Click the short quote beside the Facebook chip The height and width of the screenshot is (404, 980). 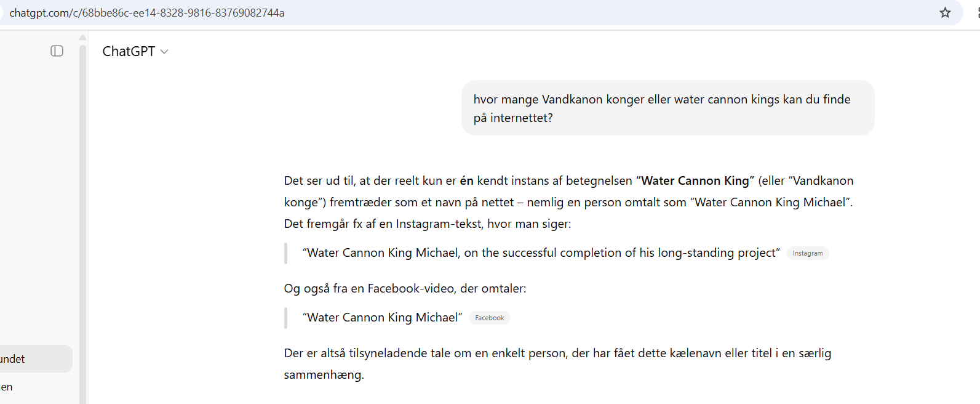tap(382, 318)
